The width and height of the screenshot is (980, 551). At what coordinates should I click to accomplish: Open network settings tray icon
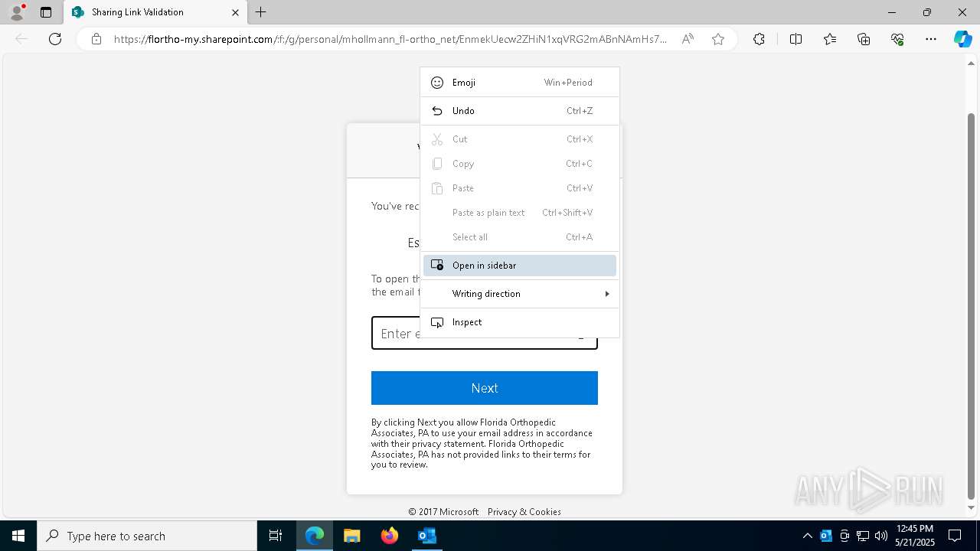863,536
